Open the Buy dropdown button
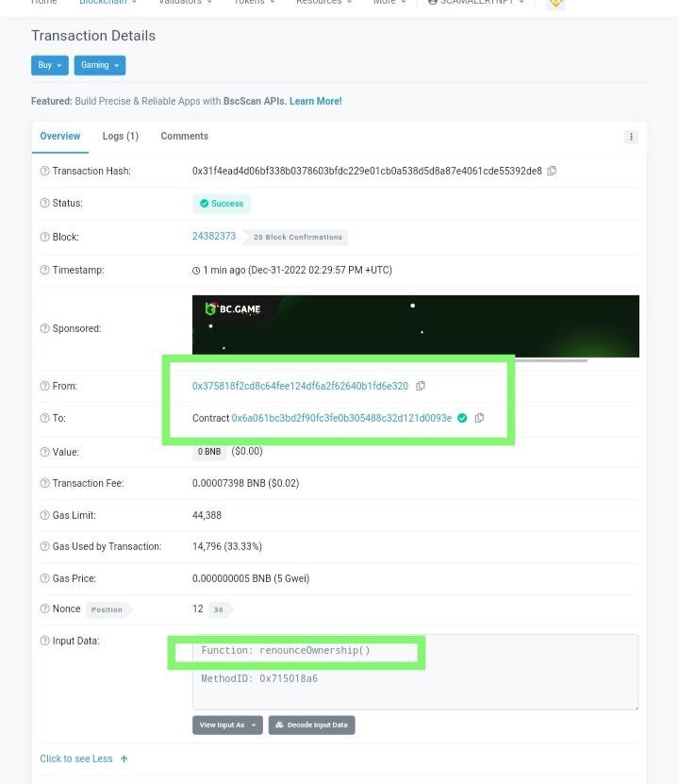 tap(49, 65)
